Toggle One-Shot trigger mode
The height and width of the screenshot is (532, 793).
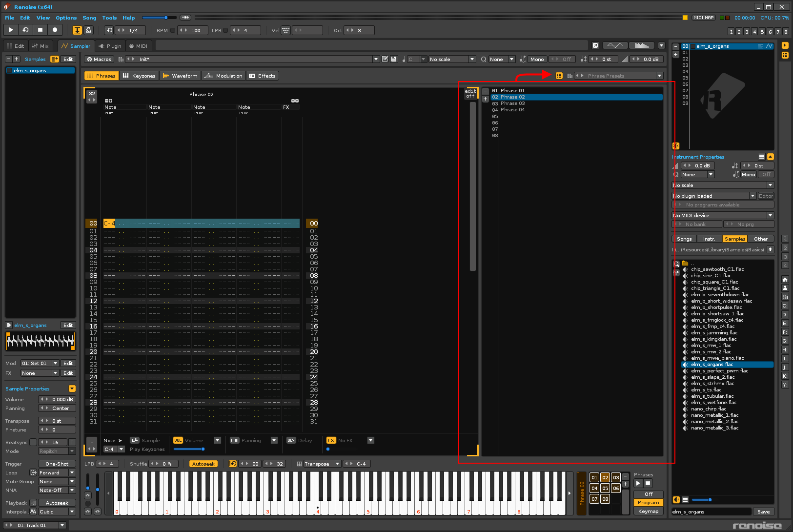(x=57, y=464)
